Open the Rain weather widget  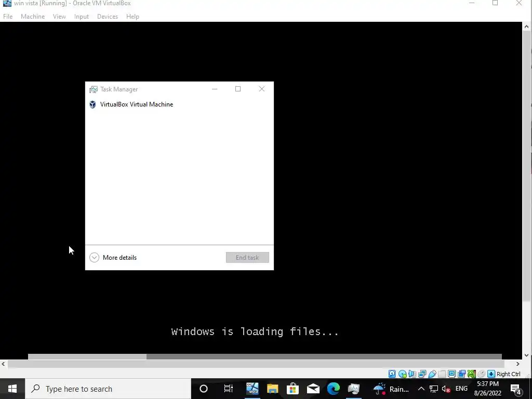(x=391, y=389)
